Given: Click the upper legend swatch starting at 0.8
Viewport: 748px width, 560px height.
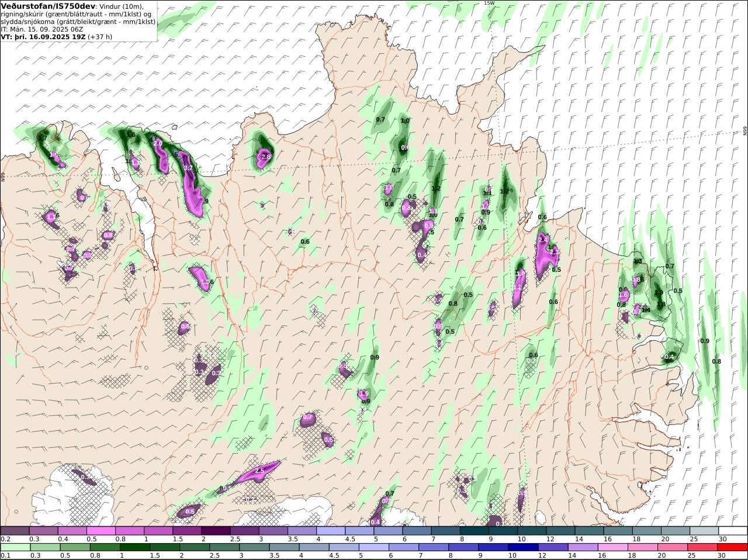Looking at the screenshot, I should coord(129,531).
